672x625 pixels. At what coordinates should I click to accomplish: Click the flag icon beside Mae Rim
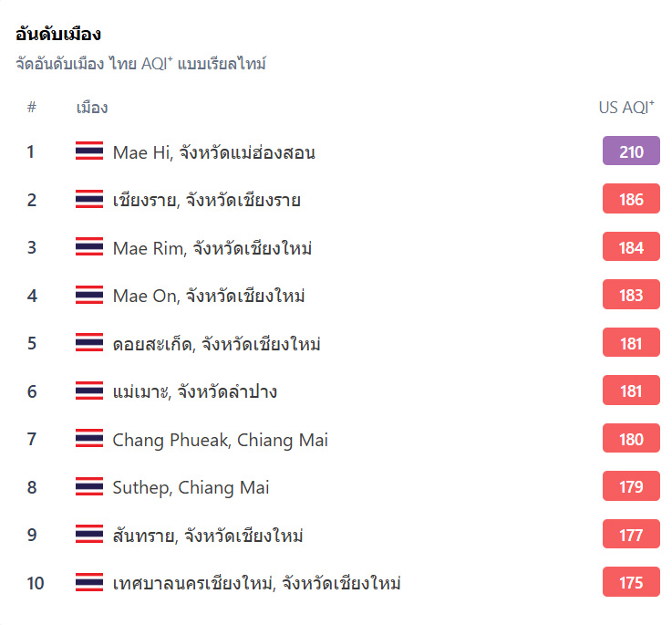click(x=89, y=246)
